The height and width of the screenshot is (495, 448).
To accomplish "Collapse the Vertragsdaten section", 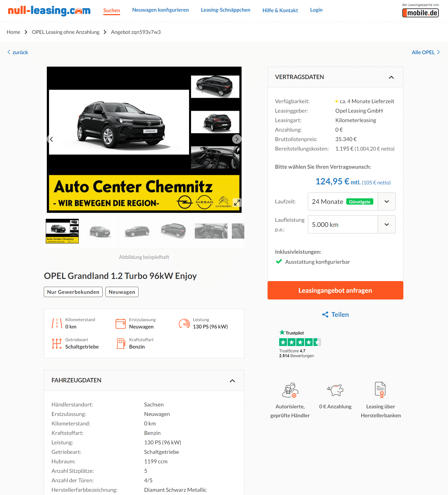I will pos(391,77).
